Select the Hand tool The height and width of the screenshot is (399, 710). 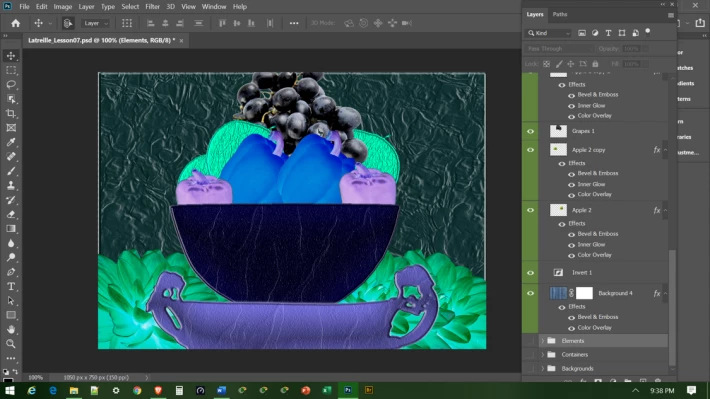(11, 329)
